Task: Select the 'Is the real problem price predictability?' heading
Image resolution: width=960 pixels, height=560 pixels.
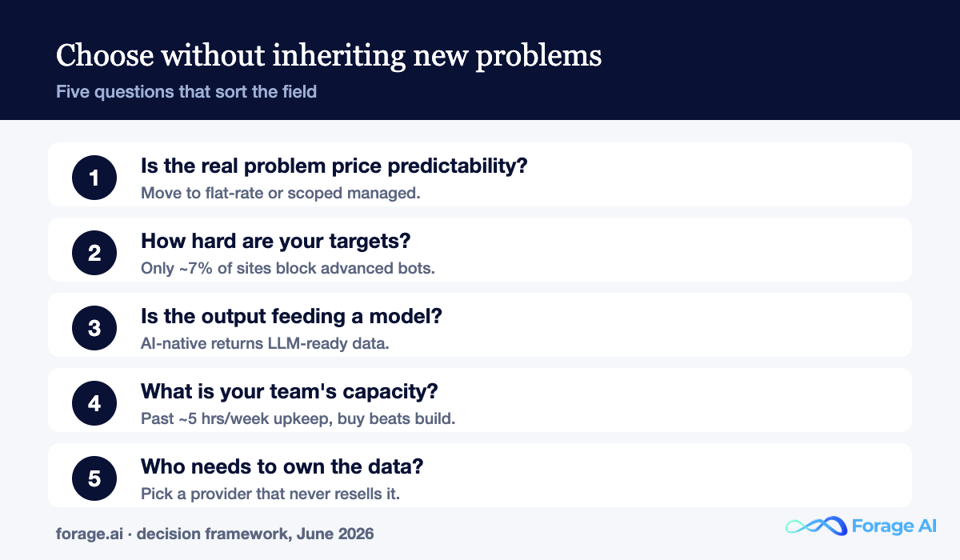Action: (334, 166)
